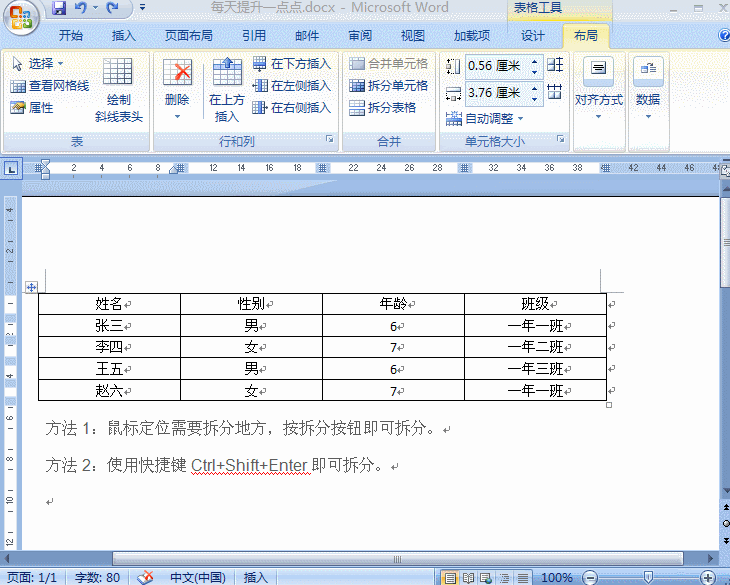Click the row height field 0.56 厘米
Viewport: 730px width, 585px height.
[x=497, y=66]
